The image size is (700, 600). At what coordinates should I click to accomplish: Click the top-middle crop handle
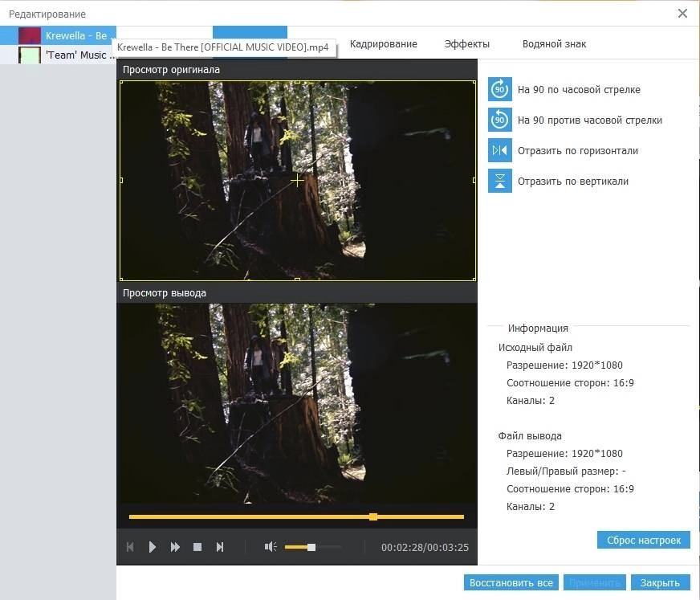pos(297,82)
